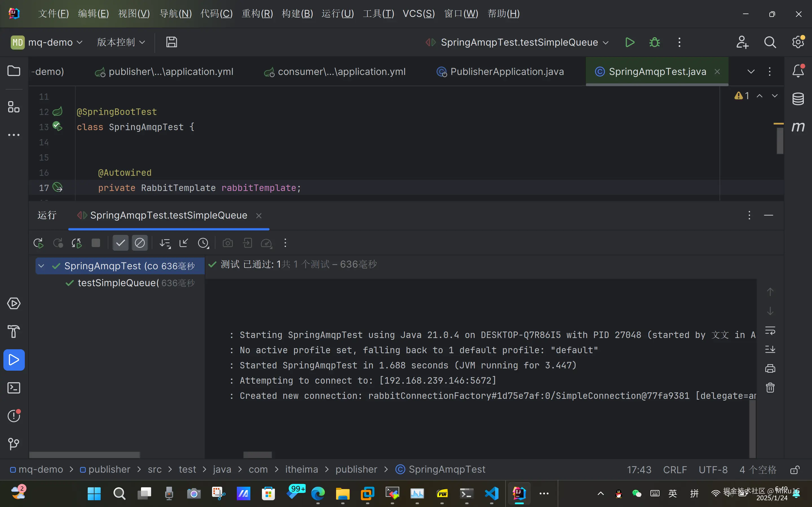This screenshot has height=507, width=812.
Task: Toggle Show Passed tests checkmark filter
Action: click(120, 243)
